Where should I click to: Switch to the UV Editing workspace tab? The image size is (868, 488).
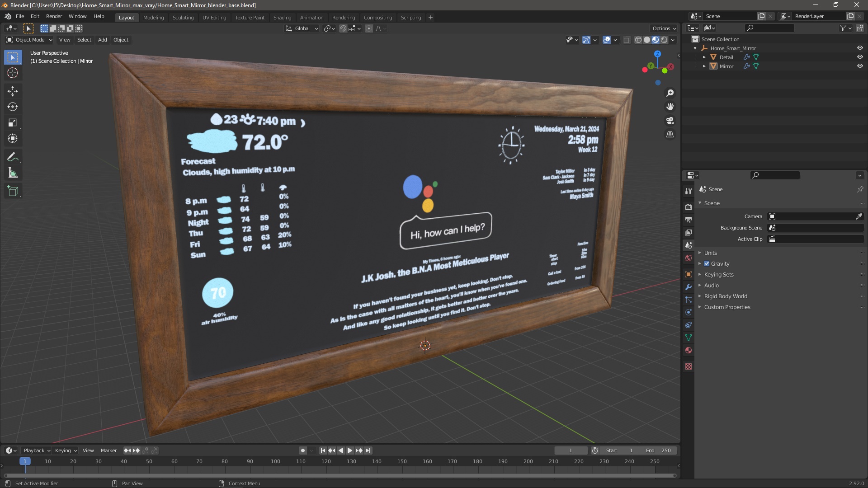point(214,18)
